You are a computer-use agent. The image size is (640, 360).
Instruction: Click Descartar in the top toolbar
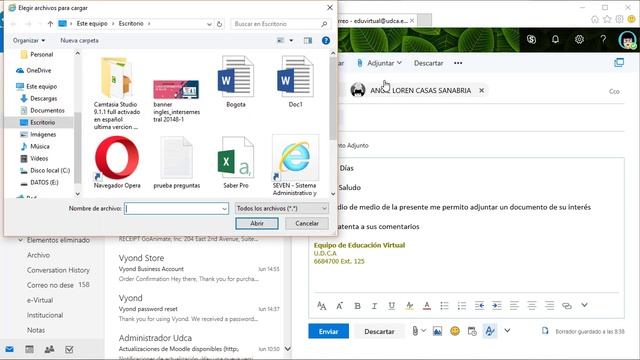pyautogui.click(x=428, y=63)
